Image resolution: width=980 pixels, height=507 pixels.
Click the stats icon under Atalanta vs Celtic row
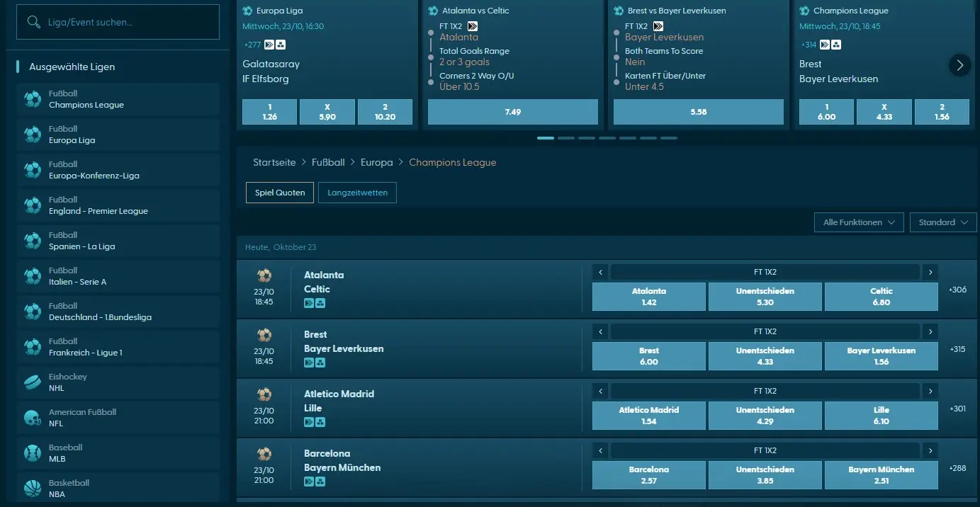click(320, 303)
